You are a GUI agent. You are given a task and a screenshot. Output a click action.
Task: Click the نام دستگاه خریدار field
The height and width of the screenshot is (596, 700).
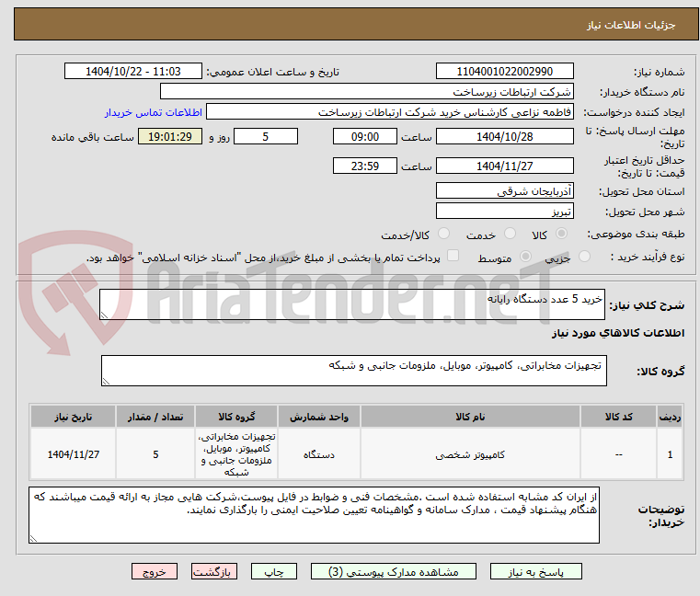tap(366, 92)
